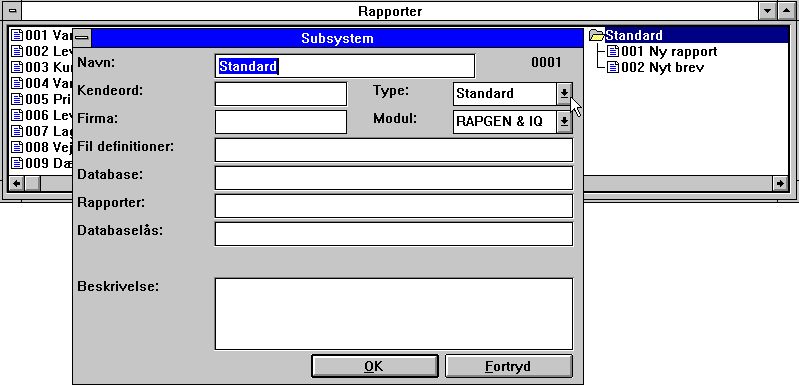This screenshot has height=387, width=799.
Task: Focus the Beskrivelse text area
Action: 394,314
